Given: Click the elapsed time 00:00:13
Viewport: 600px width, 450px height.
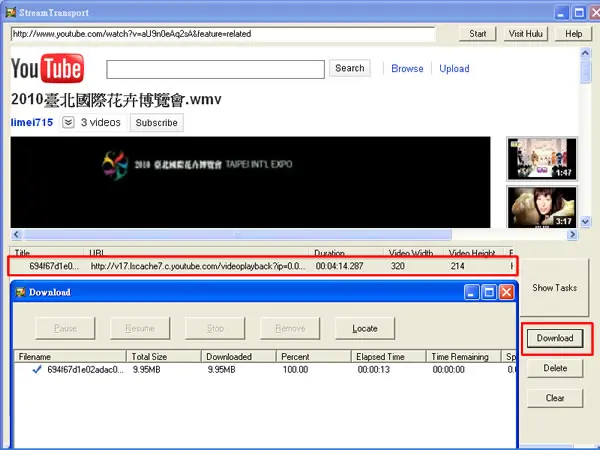Looking at the screenshot, I should pyautogui.click(x=373, y=370).
